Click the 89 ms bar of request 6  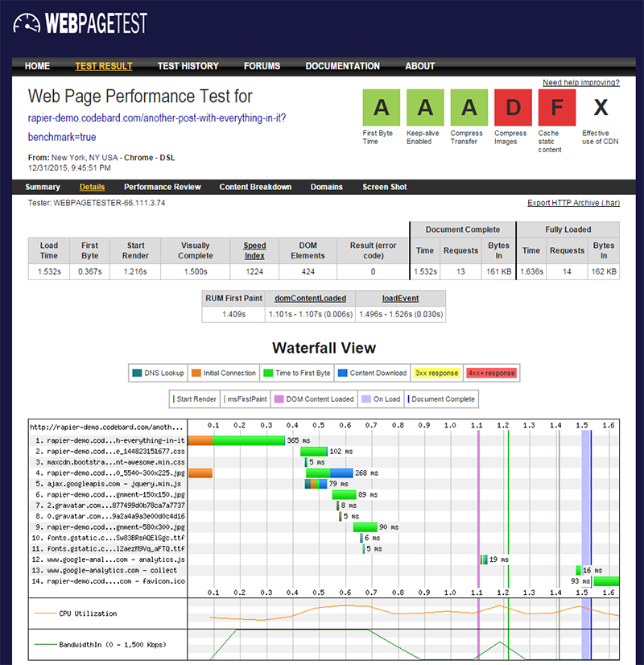344,494
